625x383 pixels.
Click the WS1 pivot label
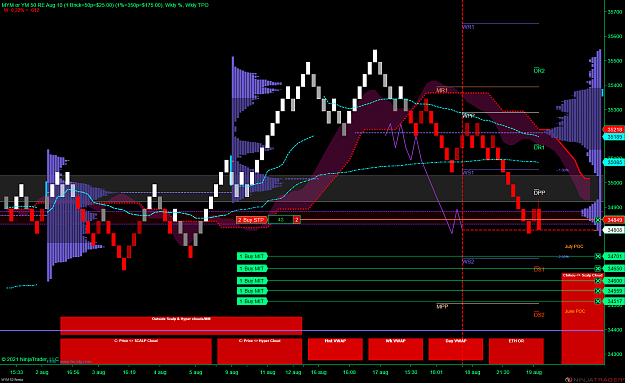pyautogui.click(x=468, y=173)
